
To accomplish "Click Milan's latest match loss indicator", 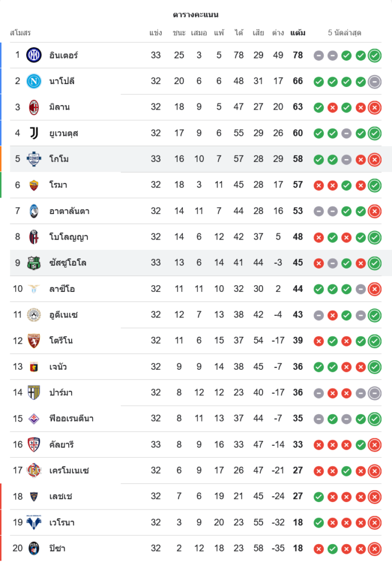I will point(374,107).
